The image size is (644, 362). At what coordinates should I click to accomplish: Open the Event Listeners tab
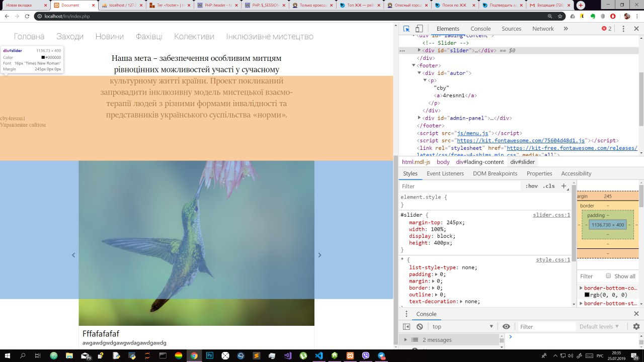[445, 173]
